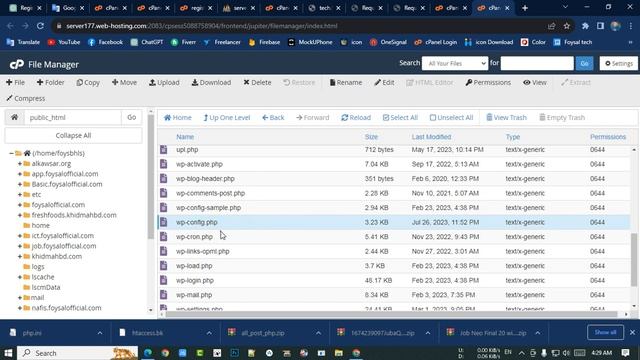Click the file list horizontal scrollbar

[x=391, y=314]
